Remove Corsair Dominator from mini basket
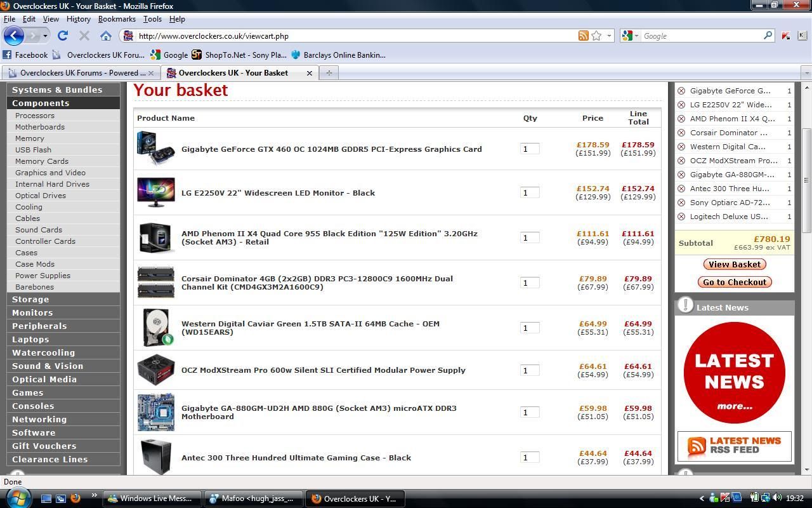Viewport: 812px width, 508px height. [681, 133]
